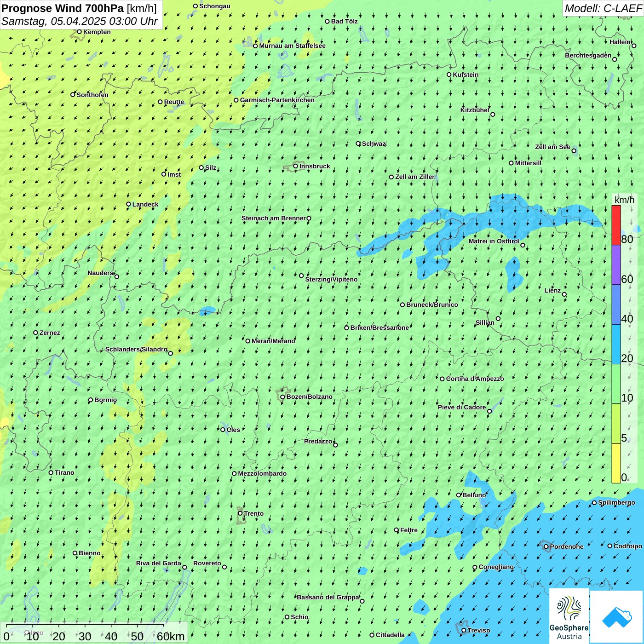644x644 pixels.
Task: Click the green legend segment 10-20
Action: (616, 384)
